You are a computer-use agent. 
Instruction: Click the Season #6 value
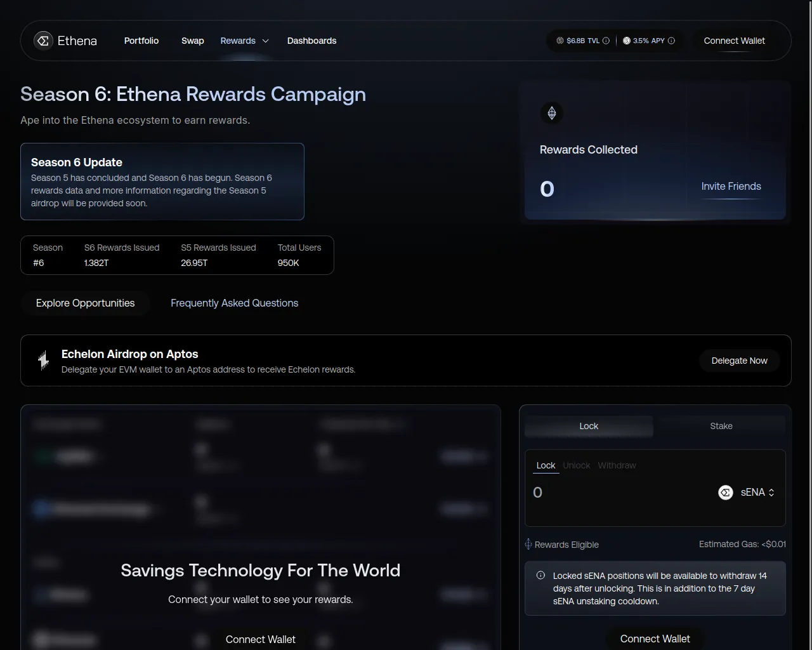pos(39,263)
